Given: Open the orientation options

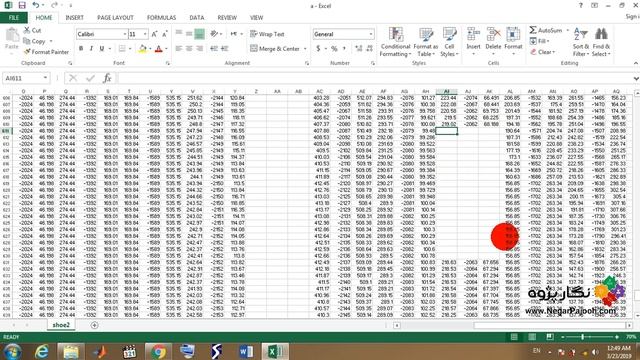Looking at the screenshot, I should (x=216, y=34).
